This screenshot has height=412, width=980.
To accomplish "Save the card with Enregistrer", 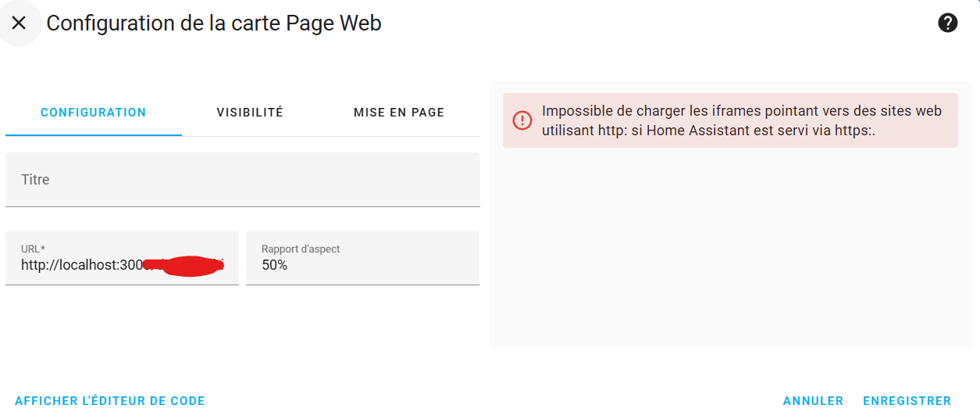I will click(x=907, y=401).
